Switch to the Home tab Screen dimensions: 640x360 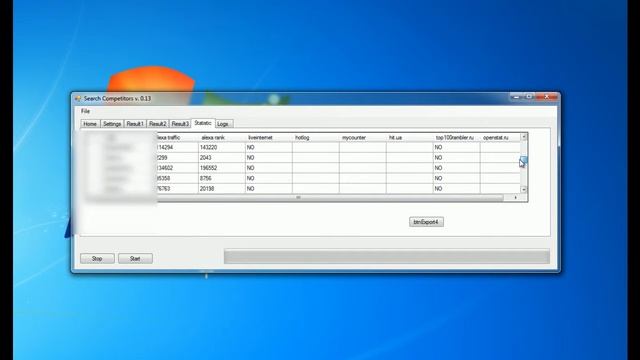(90, 124)
